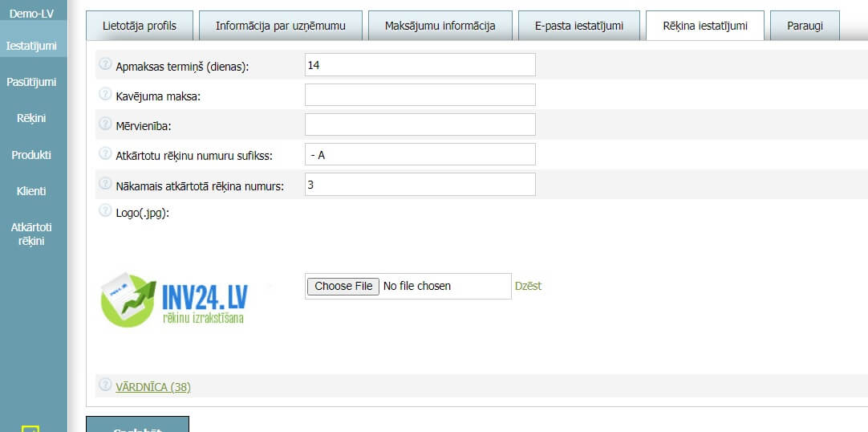Click Dzēst link to delete logo
868x432 pixels.
[x=528, y=286]
